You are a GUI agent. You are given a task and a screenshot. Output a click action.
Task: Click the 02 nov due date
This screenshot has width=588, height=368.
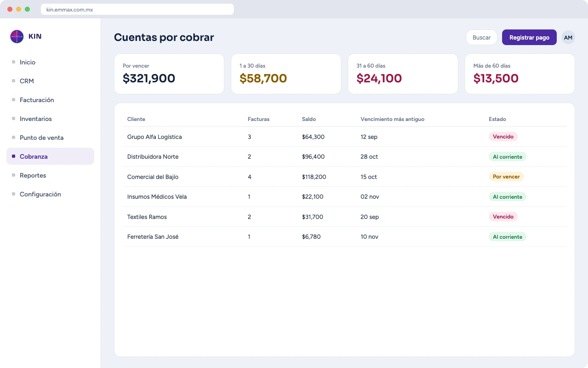(370, 197)
